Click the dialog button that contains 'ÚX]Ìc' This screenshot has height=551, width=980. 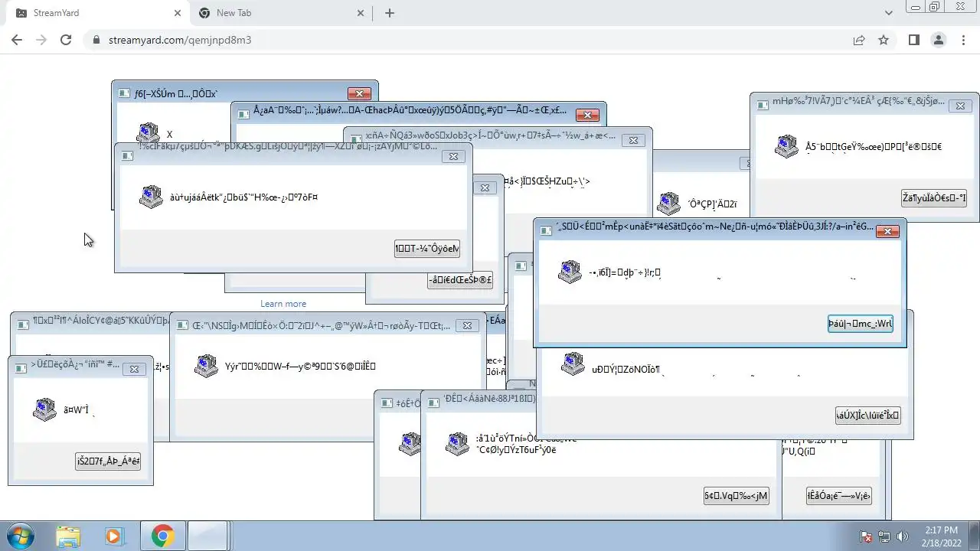867,416
